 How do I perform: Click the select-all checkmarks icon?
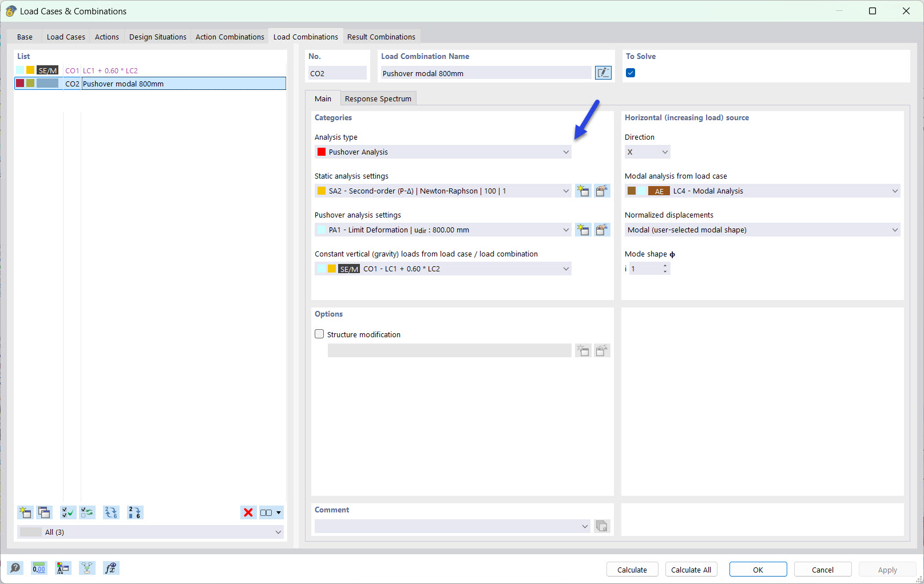(68, 512)
